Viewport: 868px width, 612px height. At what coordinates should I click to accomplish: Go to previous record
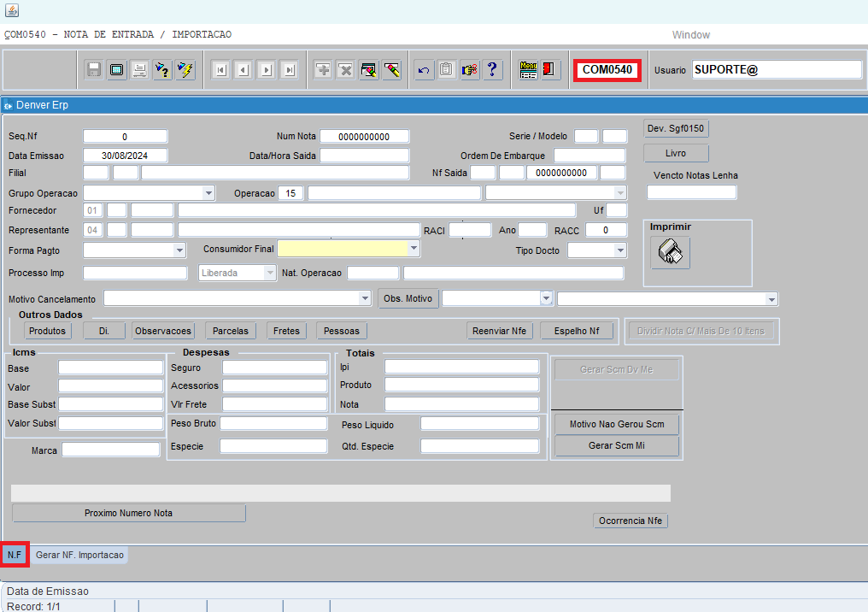[243, 70]
